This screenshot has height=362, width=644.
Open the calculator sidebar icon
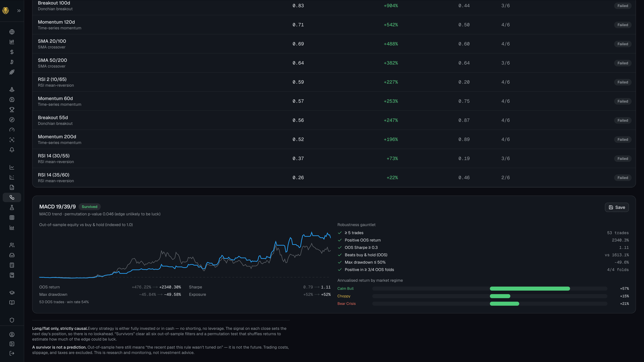12,265
